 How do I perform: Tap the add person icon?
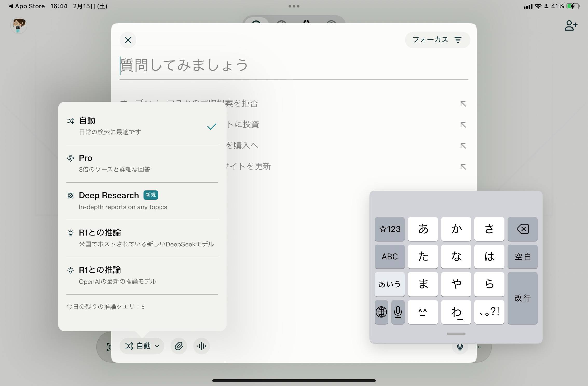[571, 25]
